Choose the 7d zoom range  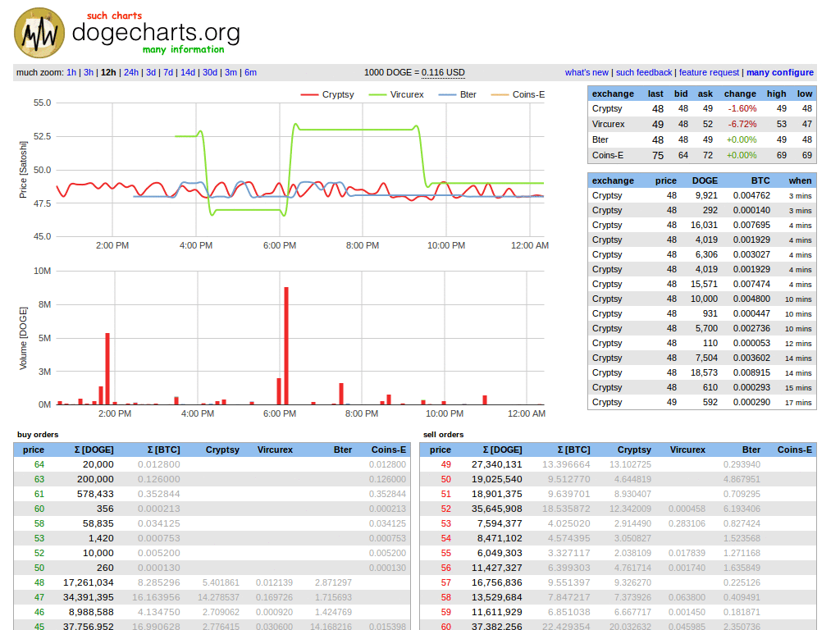tap(168, 72)
